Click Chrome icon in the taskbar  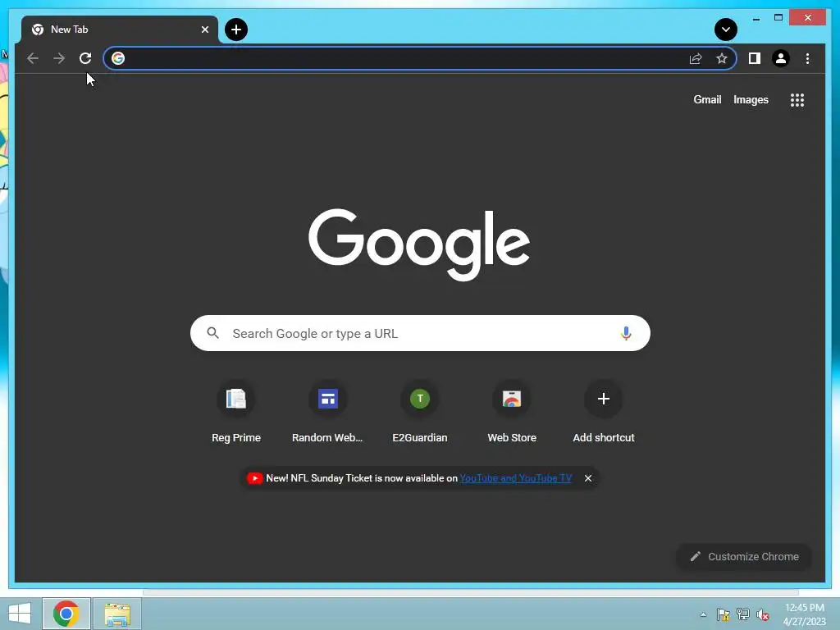[66, 614]
